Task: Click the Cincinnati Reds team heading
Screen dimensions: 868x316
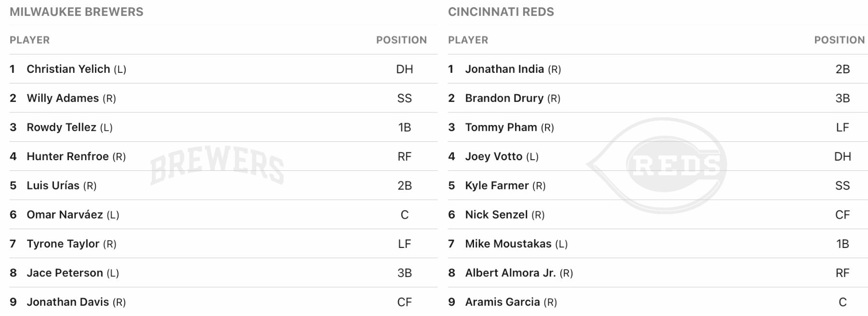Action: click(501, 12)
